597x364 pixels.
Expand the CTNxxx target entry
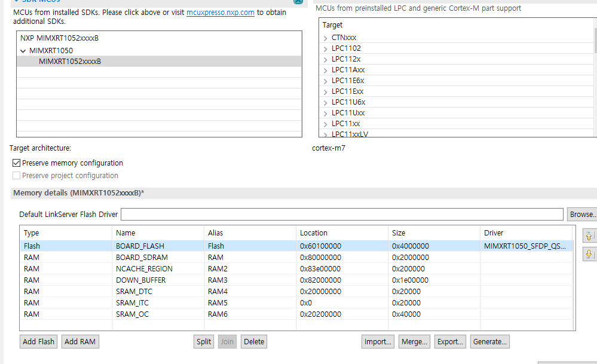[x=325, y=37]
